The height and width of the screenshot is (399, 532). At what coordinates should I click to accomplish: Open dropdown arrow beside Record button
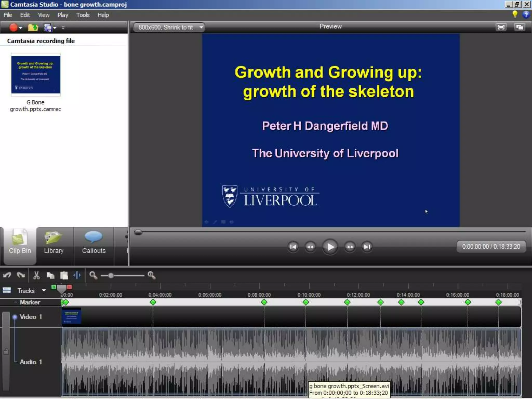coord(21,28)
